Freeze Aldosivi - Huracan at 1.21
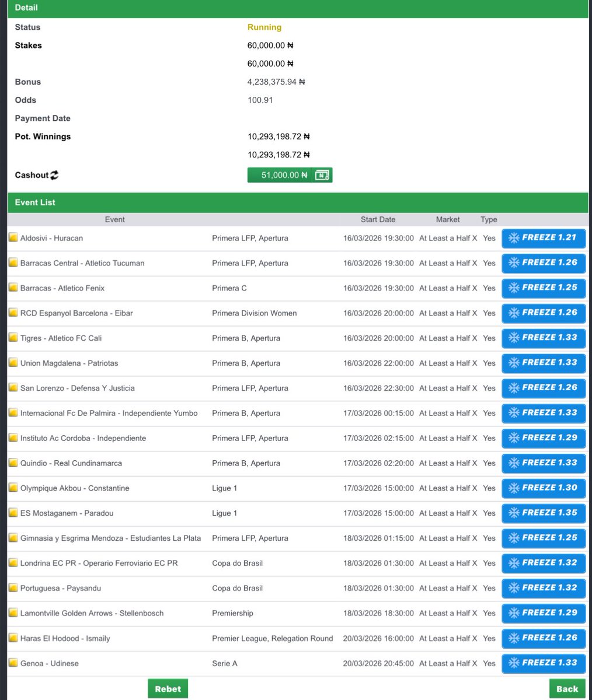 pos(544,238)
